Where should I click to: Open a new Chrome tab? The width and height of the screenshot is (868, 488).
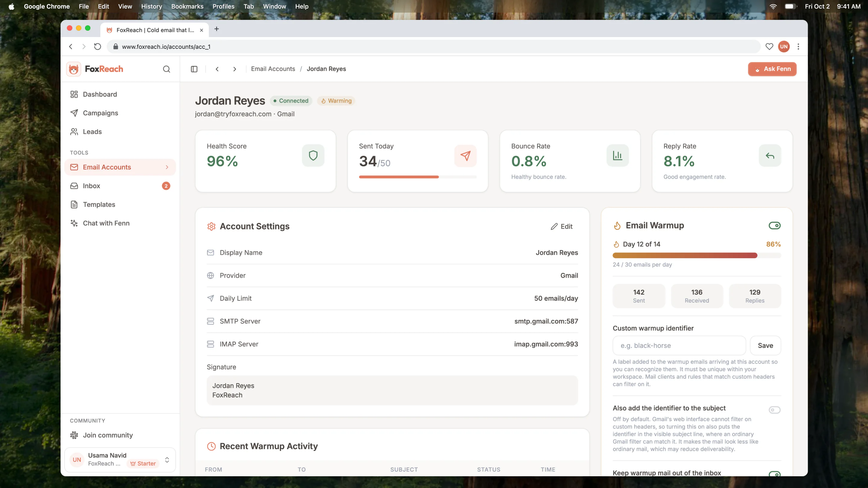[x=217, y=29]
